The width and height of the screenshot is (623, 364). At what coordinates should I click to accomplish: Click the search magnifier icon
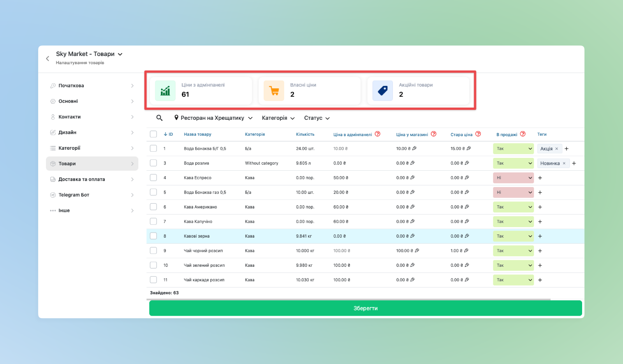point(159,118)
